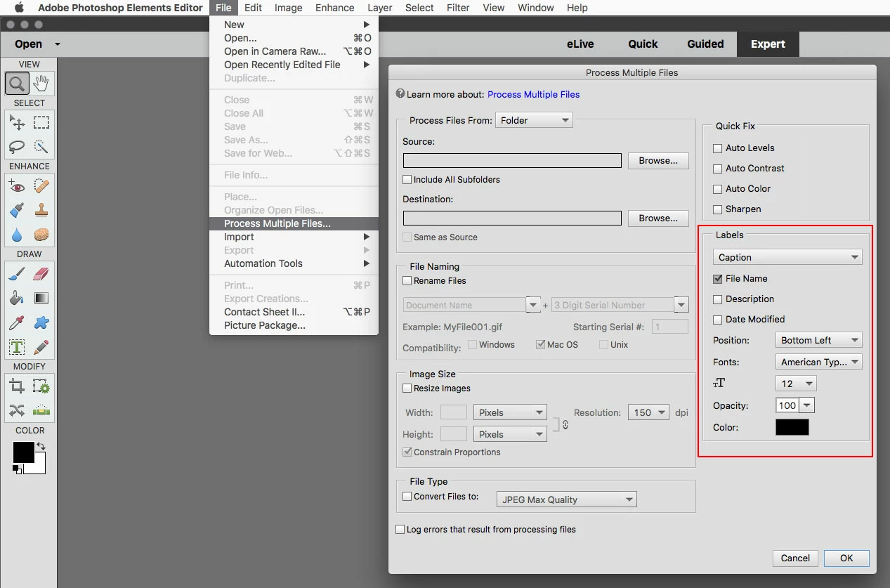The width and height of the screenshot is (890, 588).
Task: Select the Clone Stamp tool
Action: 41,210
